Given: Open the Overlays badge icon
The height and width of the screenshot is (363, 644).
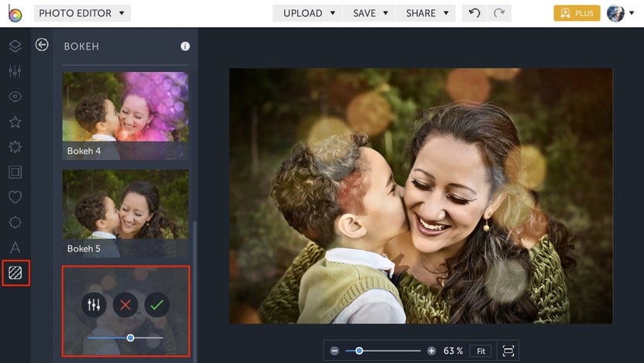Looking at the screenshot, I should coord(15,223).
